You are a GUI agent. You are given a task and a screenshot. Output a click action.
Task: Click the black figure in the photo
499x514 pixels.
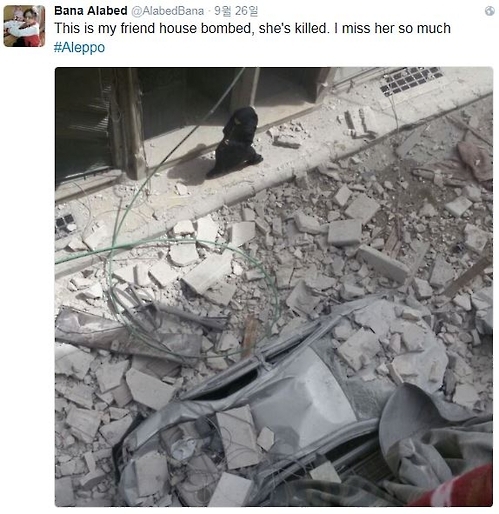237,141
